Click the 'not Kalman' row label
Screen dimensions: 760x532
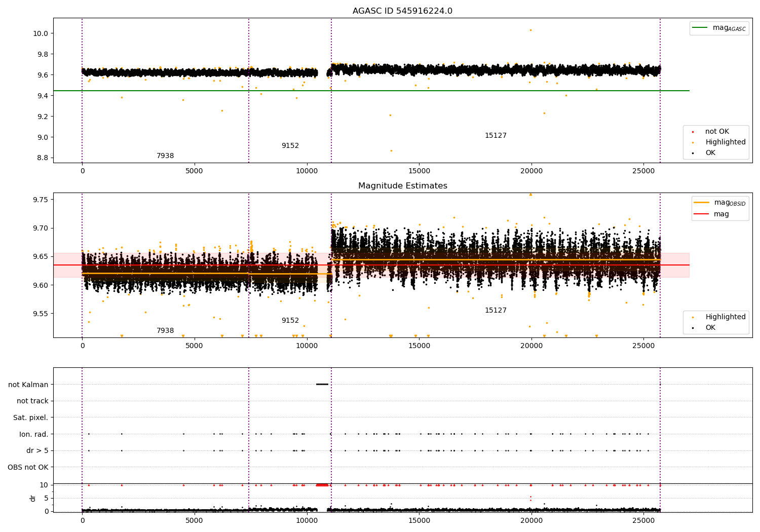coord(28,385)
